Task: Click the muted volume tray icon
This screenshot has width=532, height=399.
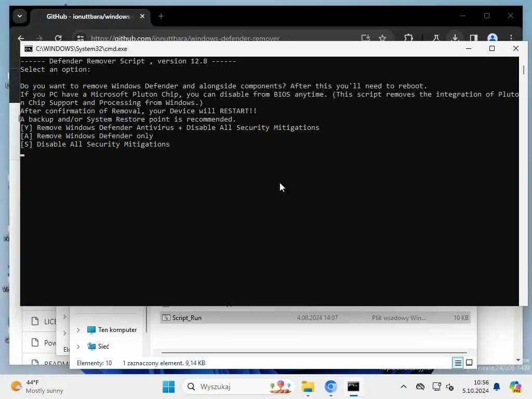Action: tap(450, 387)
